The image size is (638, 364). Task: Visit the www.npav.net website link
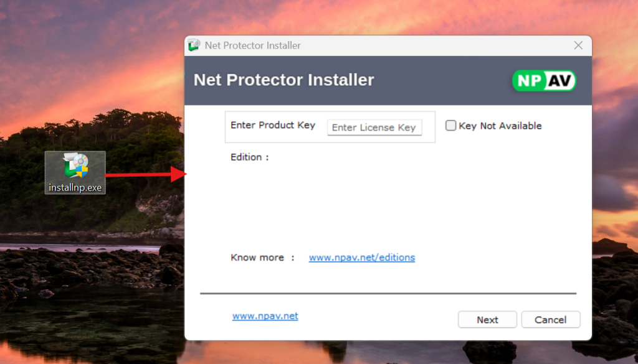coord(265,316)
